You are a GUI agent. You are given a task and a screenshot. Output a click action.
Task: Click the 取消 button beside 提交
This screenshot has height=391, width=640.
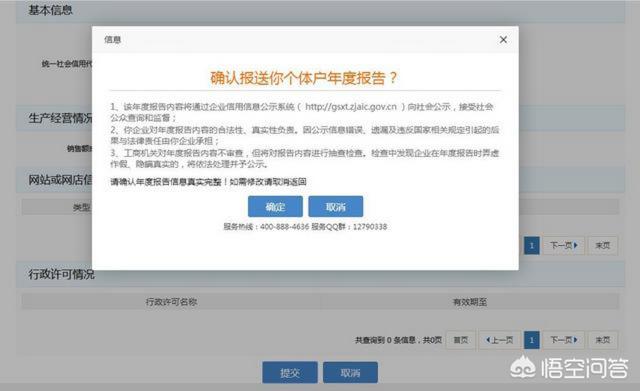pyautogui.click(x=350, y=372)
